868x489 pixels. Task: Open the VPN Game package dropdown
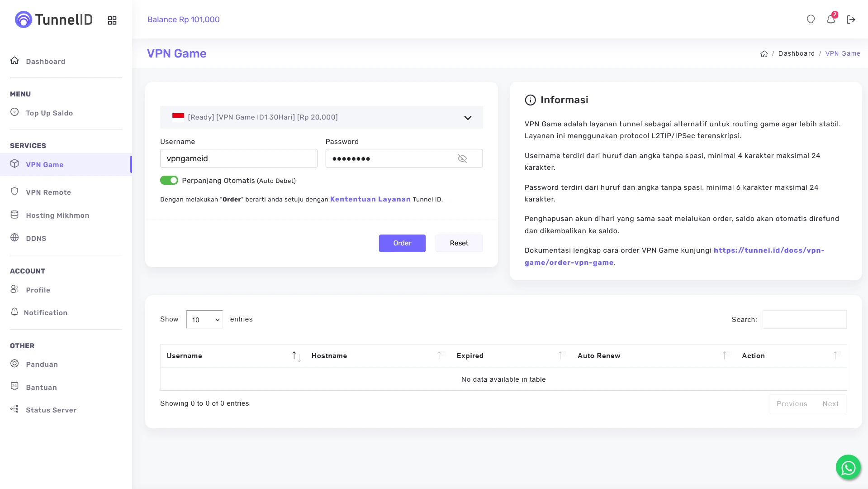(321, 117)
